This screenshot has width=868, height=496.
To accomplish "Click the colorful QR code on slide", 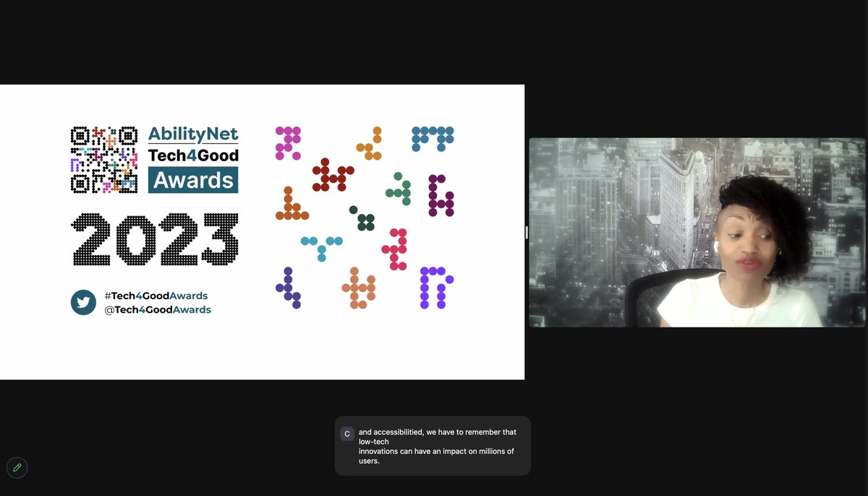I will [104, 160].
